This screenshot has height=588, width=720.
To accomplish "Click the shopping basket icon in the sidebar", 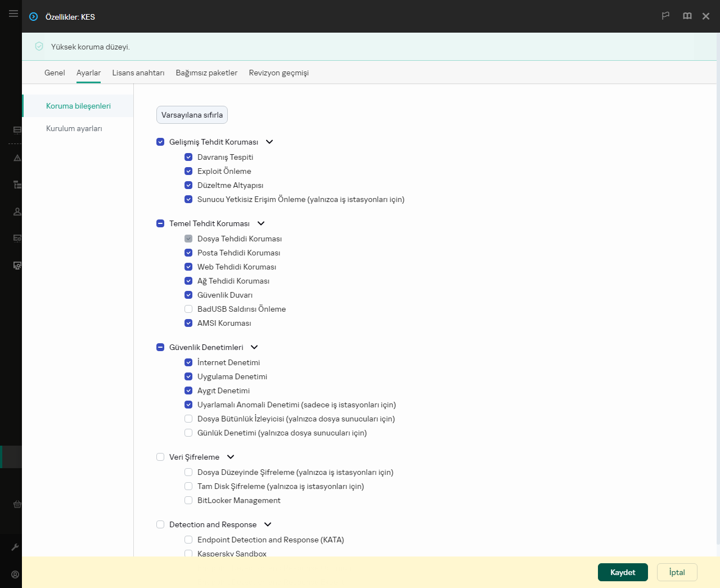I will pyautogui.click(x=17, y=504).
